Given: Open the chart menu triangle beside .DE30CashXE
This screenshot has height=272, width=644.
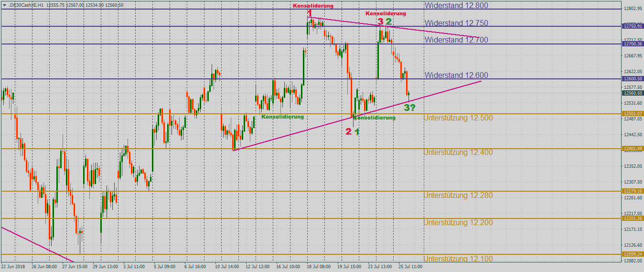Looking at the screenshot, I should pos(4,5).
